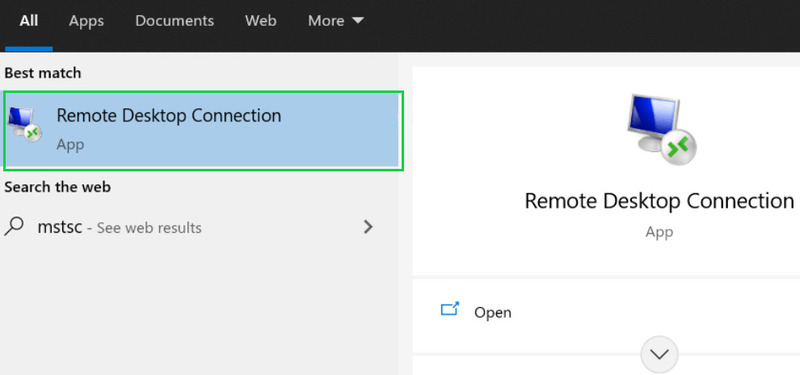Open the More dropdown menu
The height and width of the screenshot is (375, 800).
click(x=336, y=21)
